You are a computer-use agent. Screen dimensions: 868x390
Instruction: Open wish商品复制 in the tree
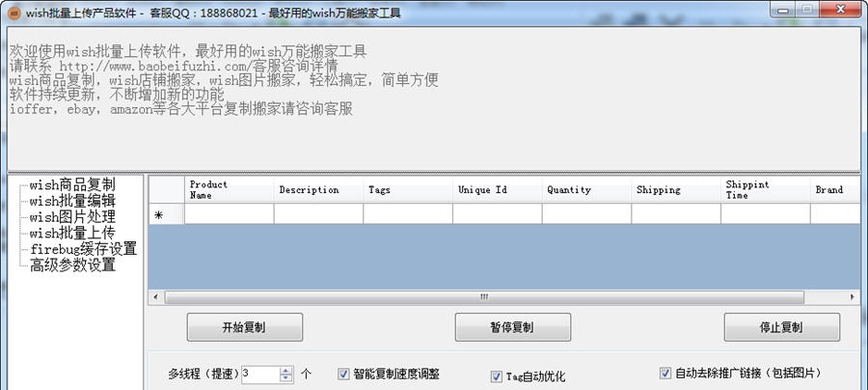(72, 184)
